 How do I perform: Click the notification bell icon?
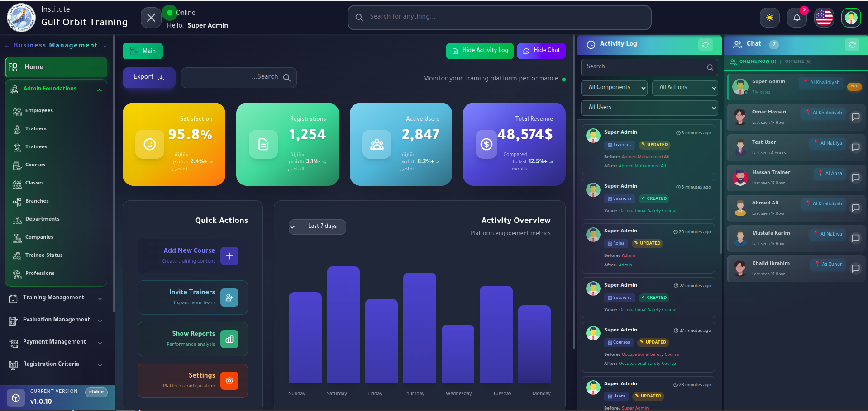pos(796,18)
